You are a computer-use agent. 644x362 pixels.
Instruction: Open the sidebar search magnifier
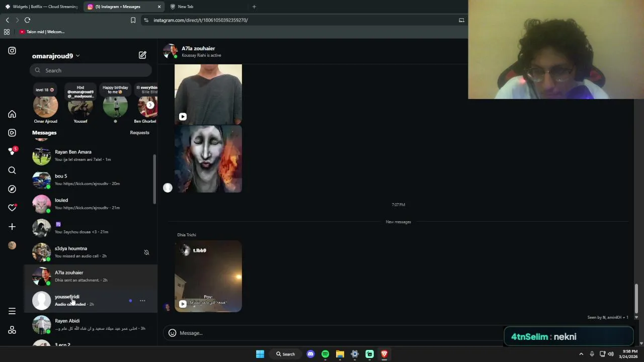(12, 170)
